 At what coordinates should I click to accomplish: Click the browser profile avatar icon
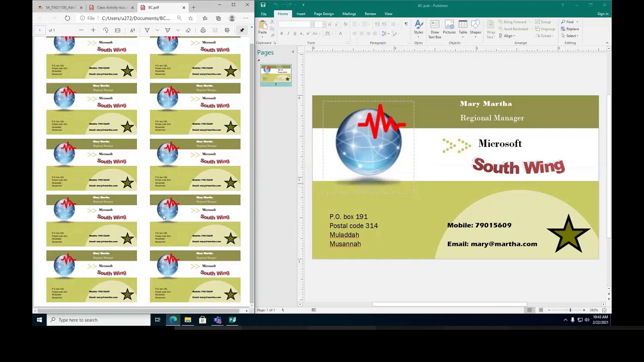232,18
